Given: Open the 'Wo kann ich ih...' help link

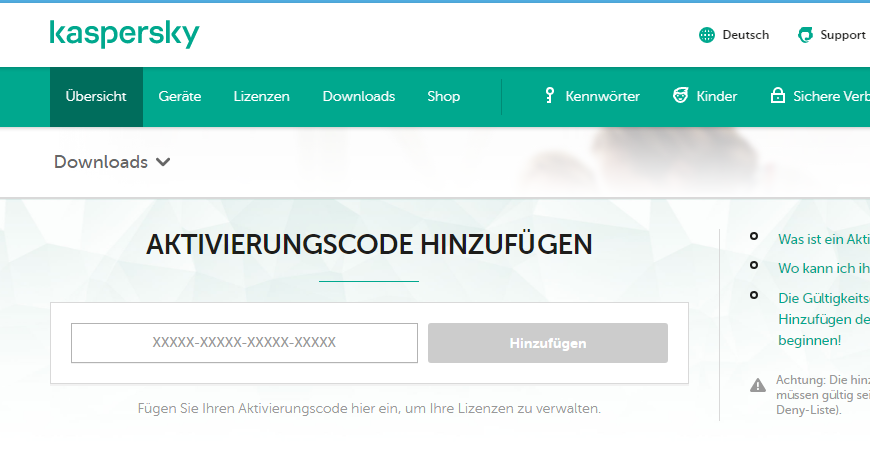Looking at the screenshot, I should click(823, 269).
